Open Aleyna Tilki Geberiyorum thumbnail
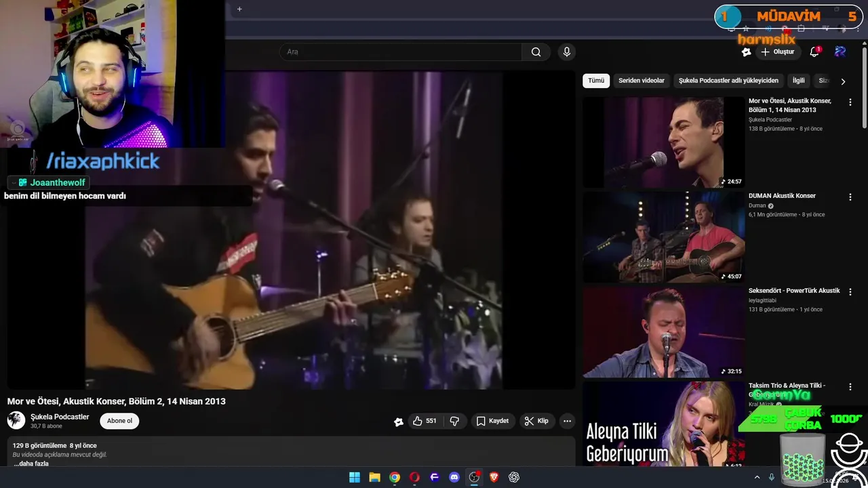This screenshot has width=868, height=488. coord(664,424)
